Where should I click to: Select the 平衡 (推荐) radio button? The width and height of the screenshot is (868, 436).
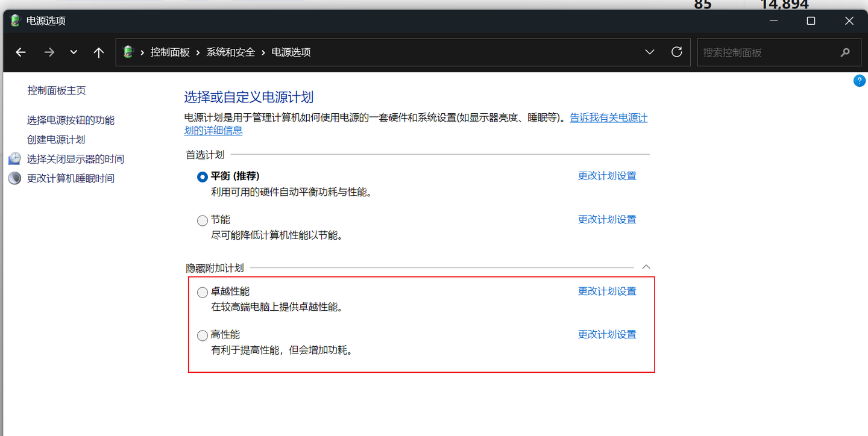click(203, 177)
